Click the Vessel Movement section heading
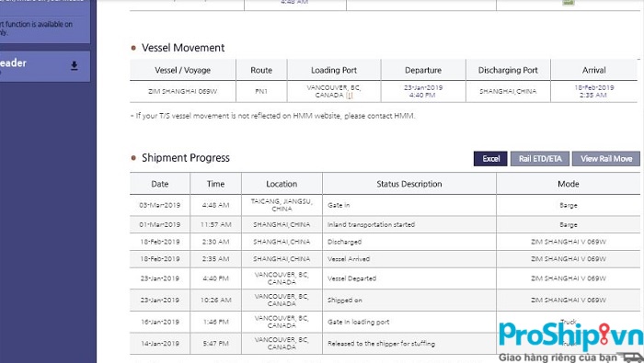 (x=183, y=48)
